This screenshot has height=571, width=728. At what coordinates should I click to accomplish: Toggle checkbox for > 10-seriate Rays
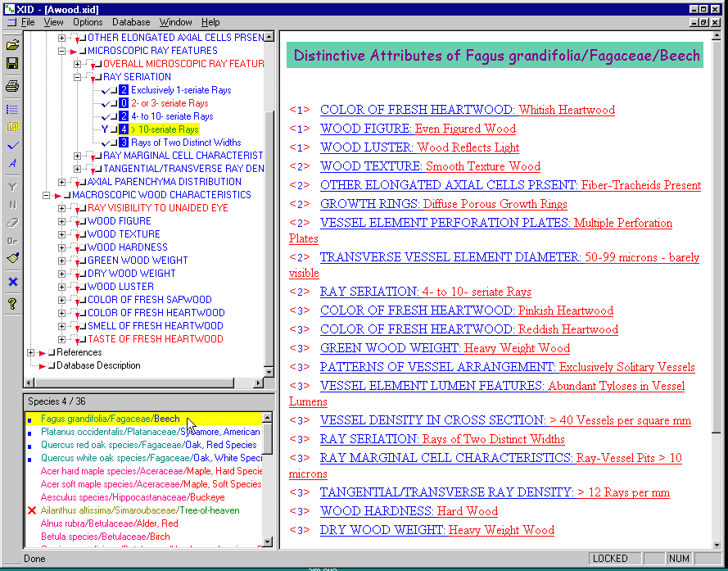[x=113, y=129]
